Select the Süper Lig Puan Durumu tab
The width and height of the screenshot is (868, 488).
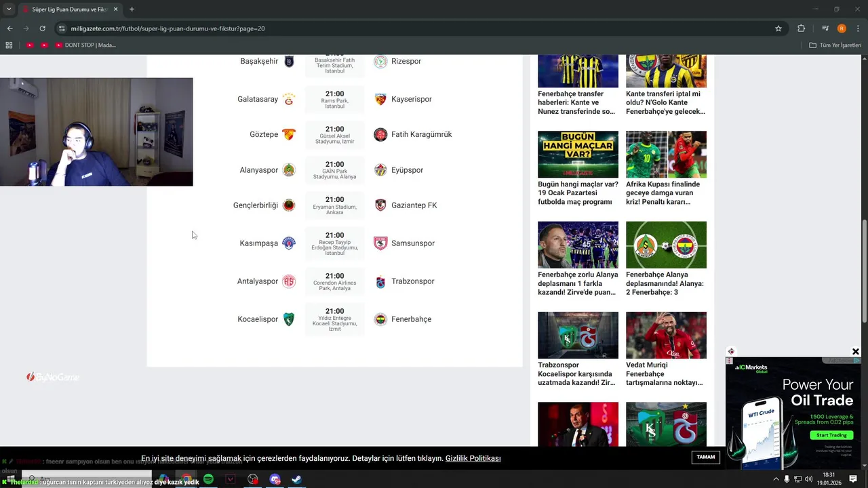tap(70, 9)
